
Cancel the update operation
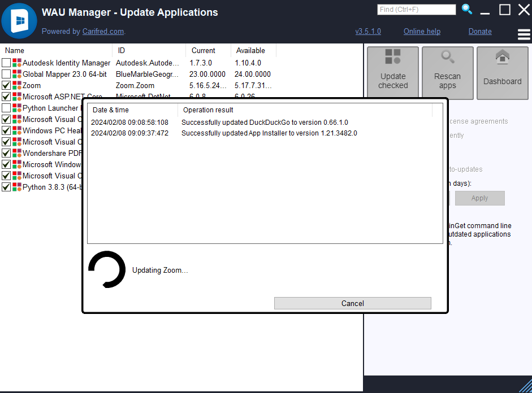[353, 303]
